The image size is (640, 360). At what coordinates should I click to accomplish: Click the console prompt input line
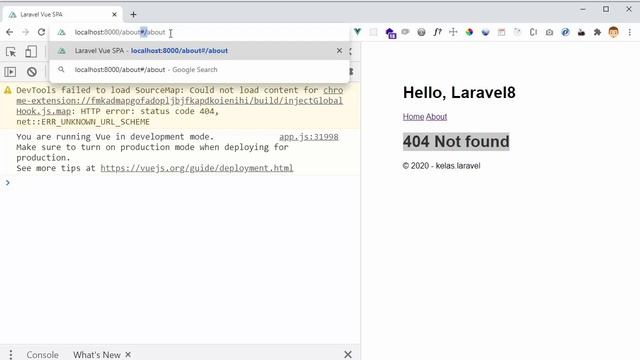coord(180,182)
